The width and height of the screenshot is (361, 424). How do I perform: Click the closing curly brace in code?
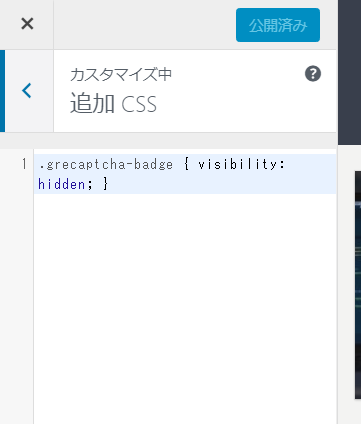point(106,183)
